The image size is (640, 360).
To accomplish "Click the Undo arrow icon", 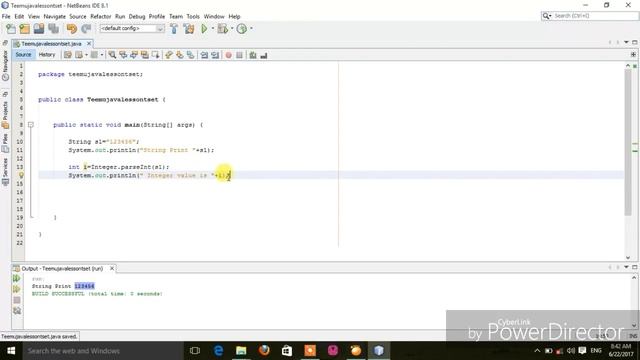I will tap(71, 29).
